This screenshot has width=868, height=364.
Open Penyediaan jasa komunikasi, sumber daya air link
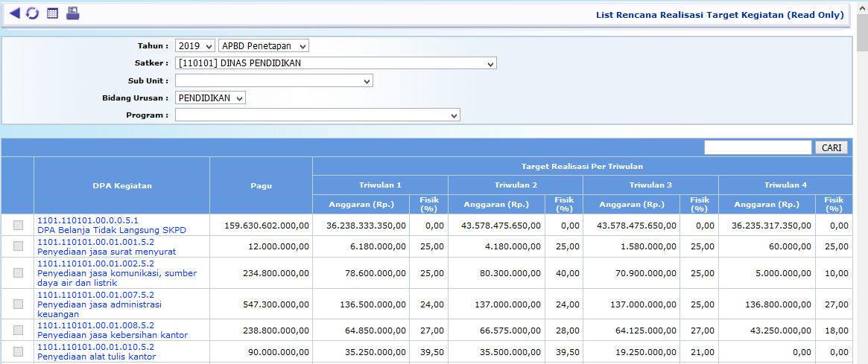point(116,273)
